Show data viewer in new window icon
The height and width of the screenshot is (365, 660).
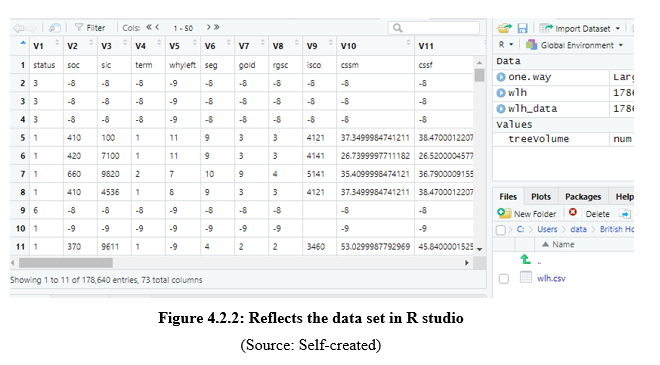54,28
